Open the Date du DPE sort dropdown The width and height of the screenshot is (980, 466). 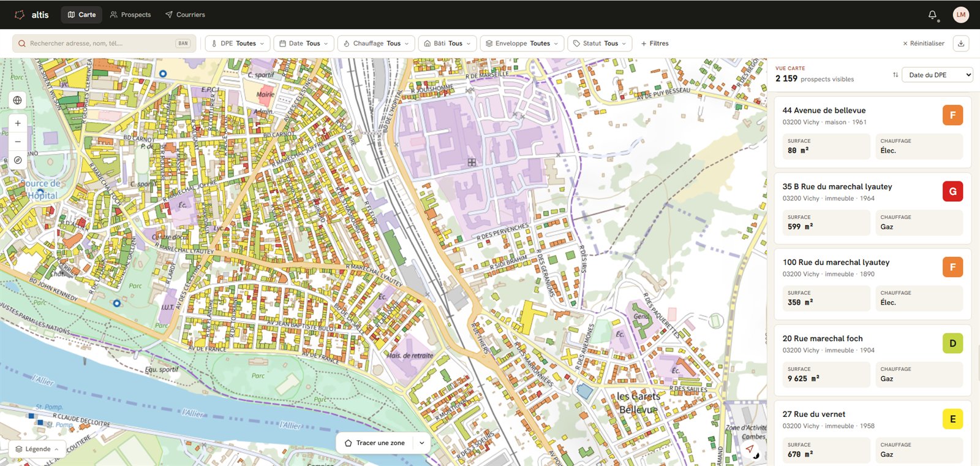tap(938, 75)
